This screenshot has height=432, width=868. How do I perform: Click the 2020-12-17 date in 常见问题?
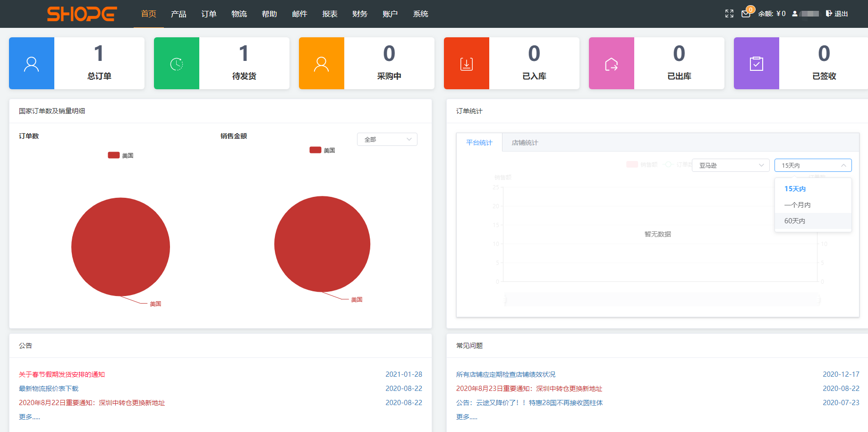point(841,374)
